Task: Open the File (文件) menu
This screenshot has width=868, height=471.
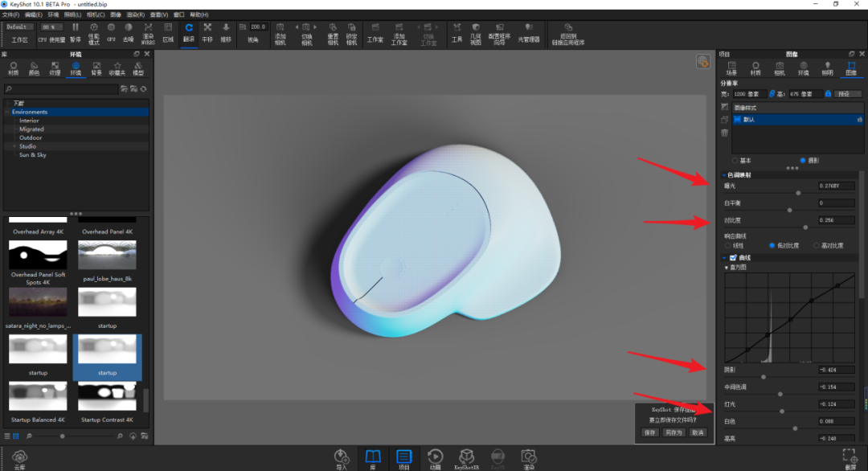Action: pos(10,15)
